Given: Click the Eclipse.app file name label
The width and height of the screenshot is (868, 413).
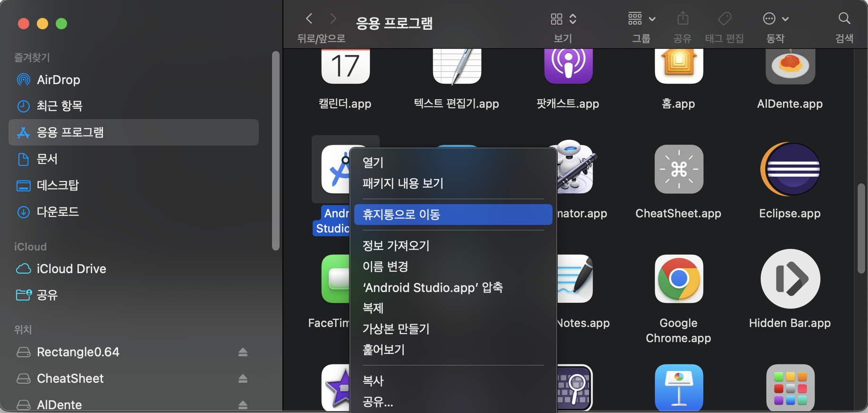Looking at the screenshot, I should click(x=790, y=214).
